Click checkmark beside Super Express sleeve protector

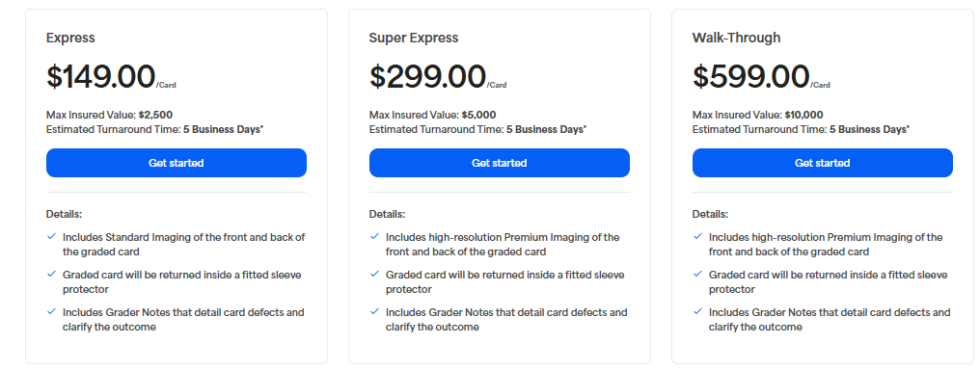(374, 274)
